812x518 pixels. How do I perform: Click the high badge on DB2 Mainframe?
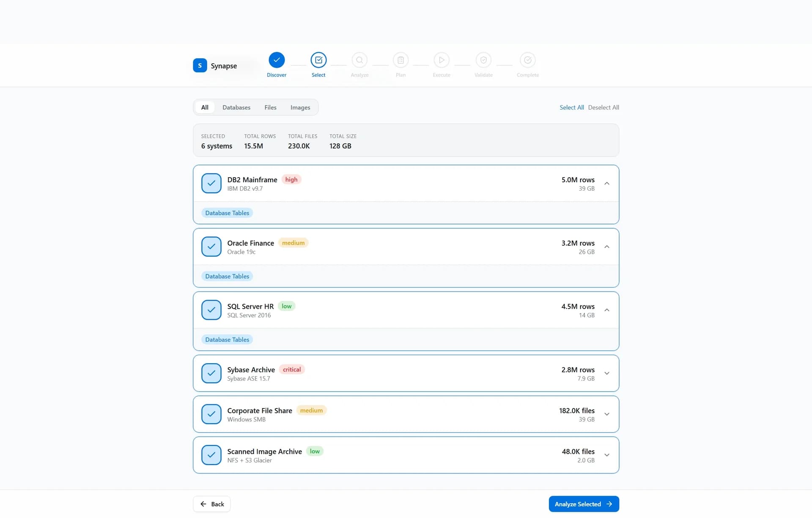(x=291, y=179)
